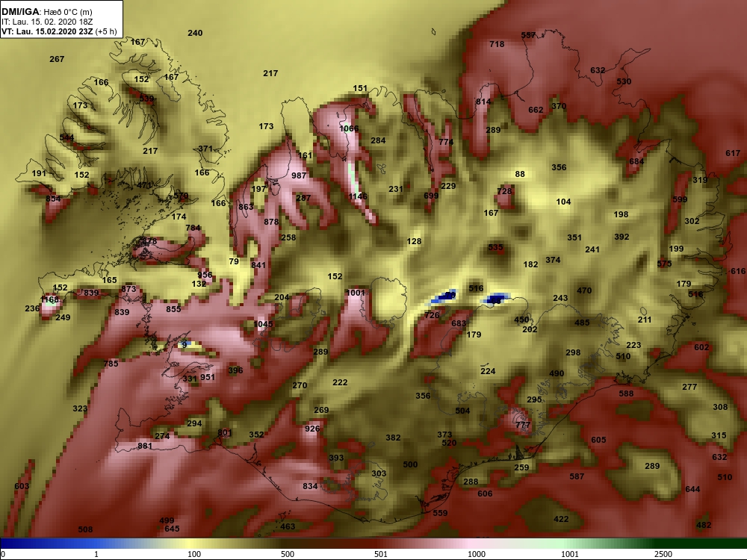The width and height of the screenshot is (747, 560).
Task: Click the 662 map value
Action: click(536, 110)
